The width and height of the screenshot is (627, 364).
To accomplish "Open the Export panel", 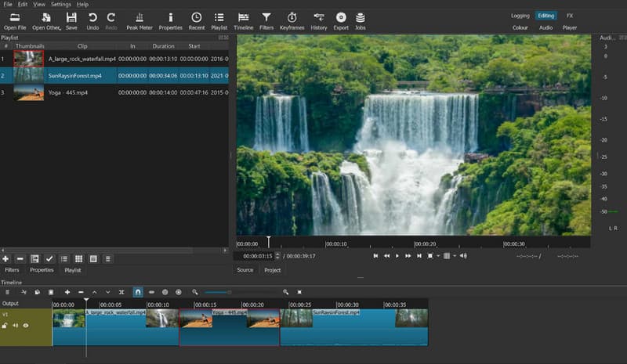I will (x=341, y=21).
